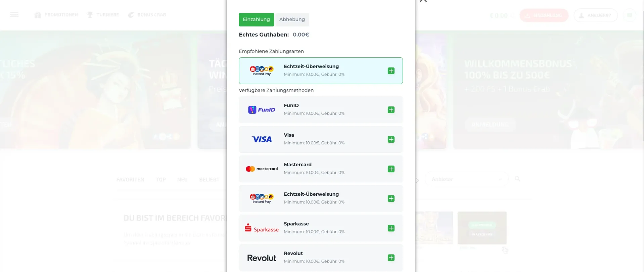Click the lower Echtzeit-Überweisung Instant Pay row
The image size is (644, 272).
(x=321, y=198)
